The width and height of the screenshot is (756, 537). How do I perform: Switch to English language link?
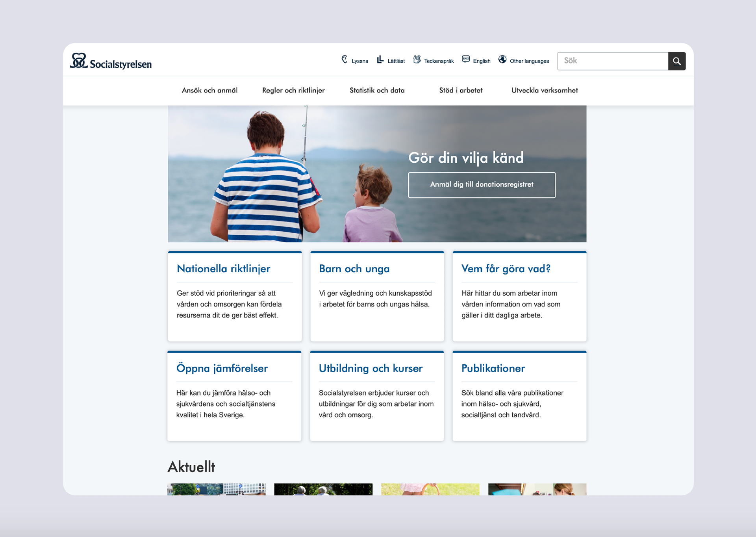(482, 61)
